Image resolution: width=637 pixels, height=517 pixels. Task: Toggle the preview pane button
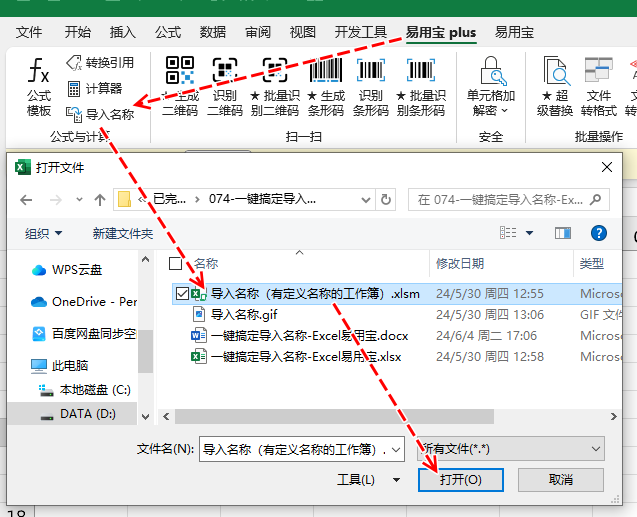(563, 233)
